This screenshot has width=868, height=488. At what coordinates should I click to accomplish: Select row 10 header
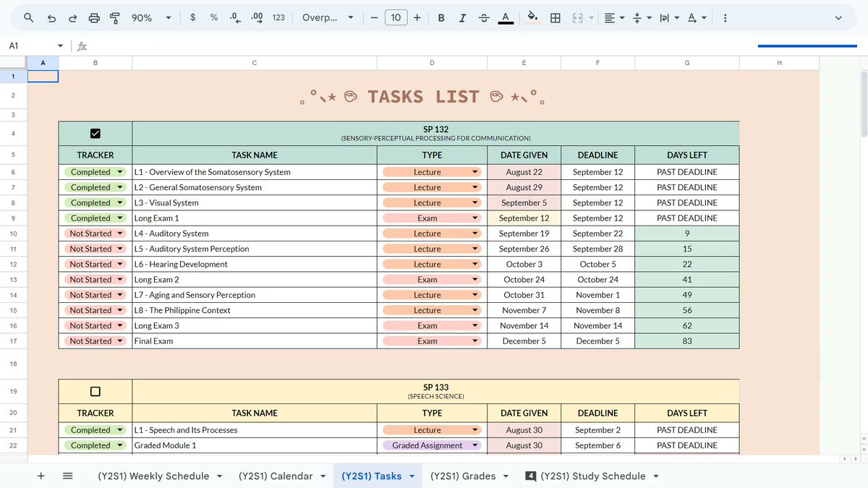(13, 234)
